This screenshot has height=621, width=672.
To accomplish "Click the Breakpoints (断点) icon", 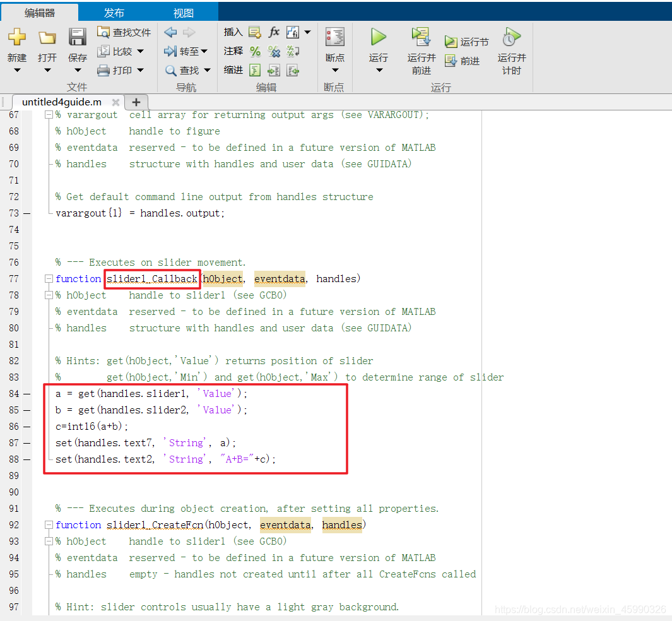I will click(x=334, y=37).
